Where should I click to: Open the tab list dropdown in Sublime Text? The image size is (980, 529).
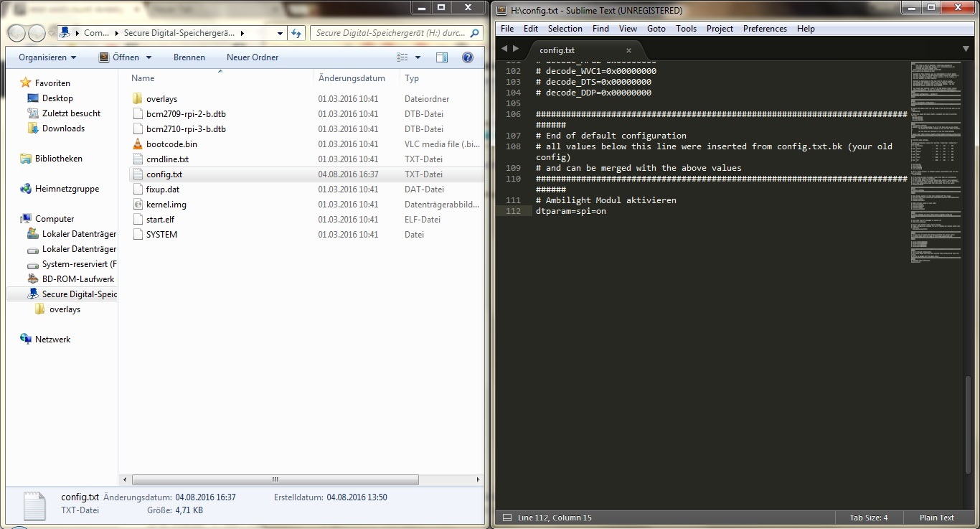pyautogui.click(x=966, y=49)
